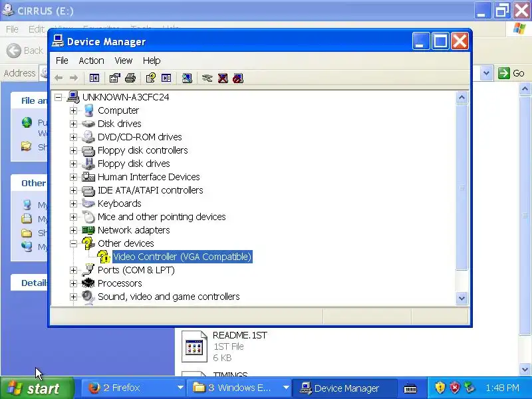Click the on-screen keyboard icon in taskbar
This screenshot has height=399, width=532.
tap(410, 388)
